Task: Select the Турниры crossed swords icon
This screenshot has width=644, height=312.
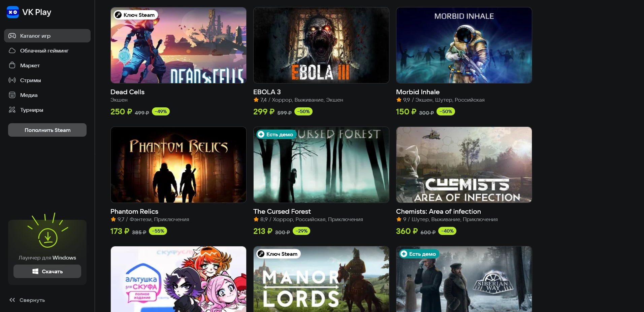Action: point(12,110)
